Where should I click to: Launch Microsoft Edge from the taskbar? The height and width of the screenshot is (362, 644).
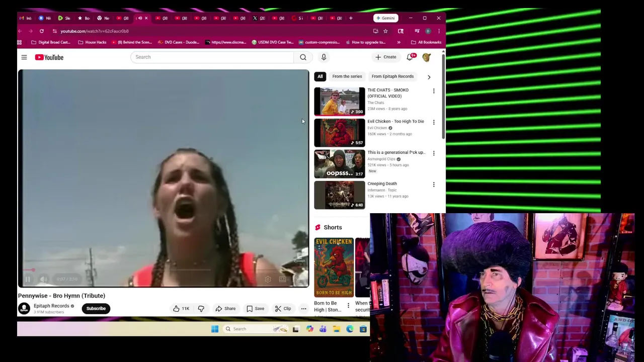350,329
